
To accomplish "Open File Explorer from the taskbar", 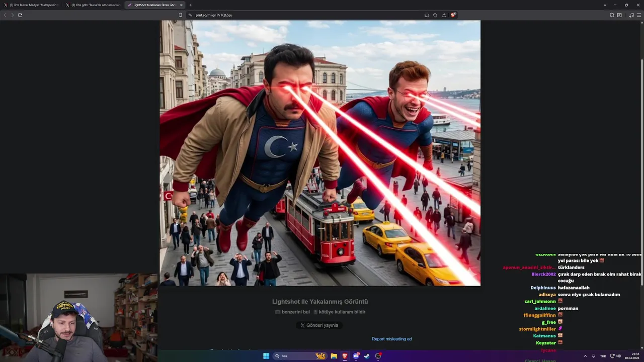I will [334, 356].
